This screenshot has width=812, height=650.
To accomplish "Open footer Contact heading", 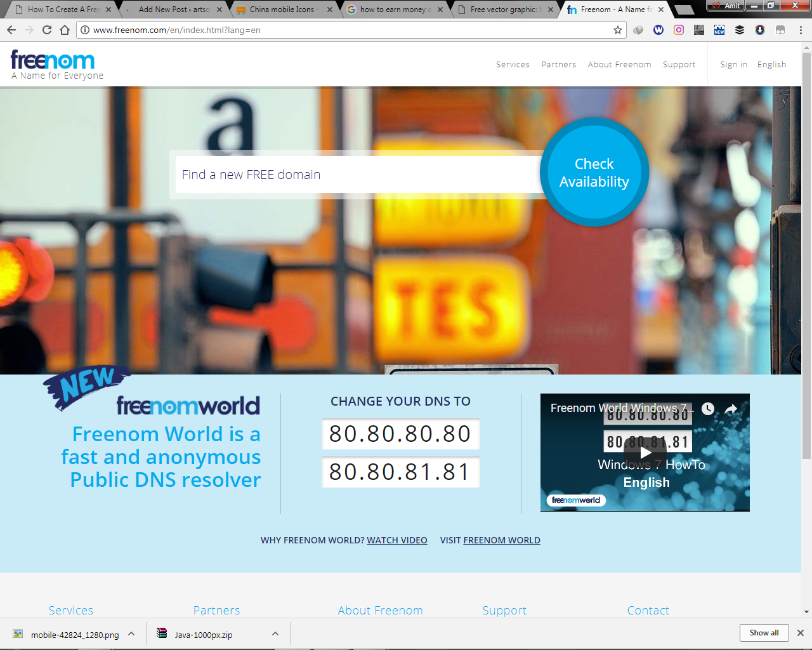I will 648,610.
